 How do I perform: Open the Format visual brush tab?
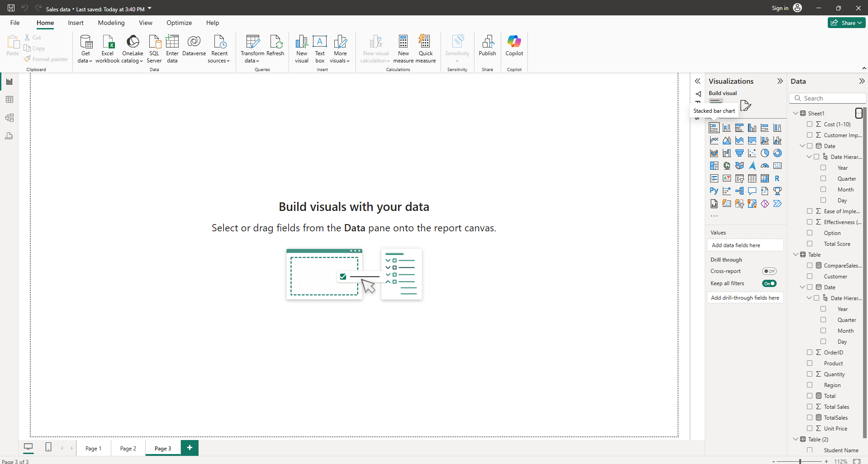[745, 105]
